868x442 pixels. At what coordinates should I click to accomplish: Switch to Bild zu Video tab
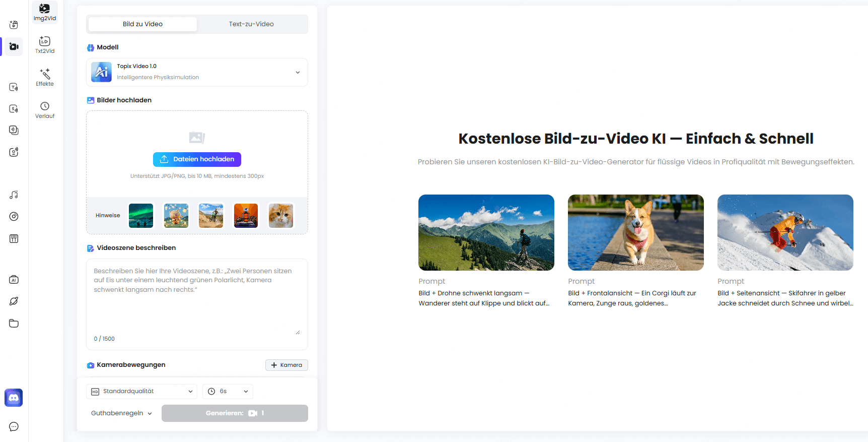(142, 24)
